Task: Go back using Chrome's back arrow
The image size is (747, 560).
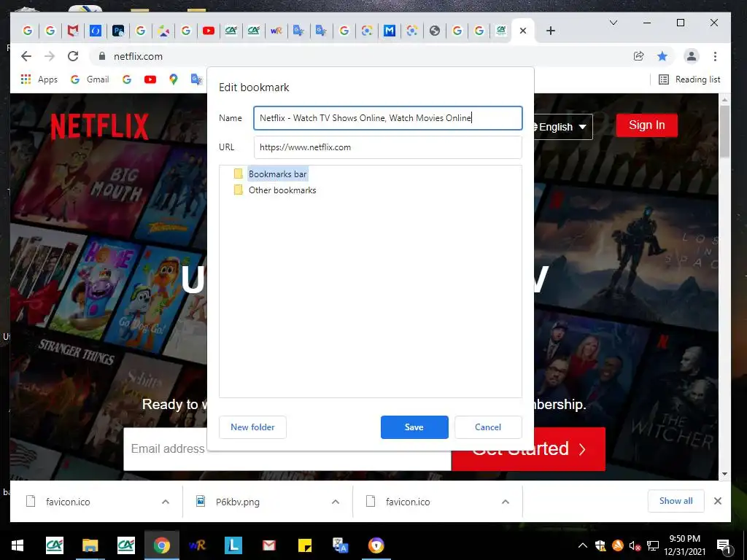Action: pyautogui.click(x=26, y=56)
